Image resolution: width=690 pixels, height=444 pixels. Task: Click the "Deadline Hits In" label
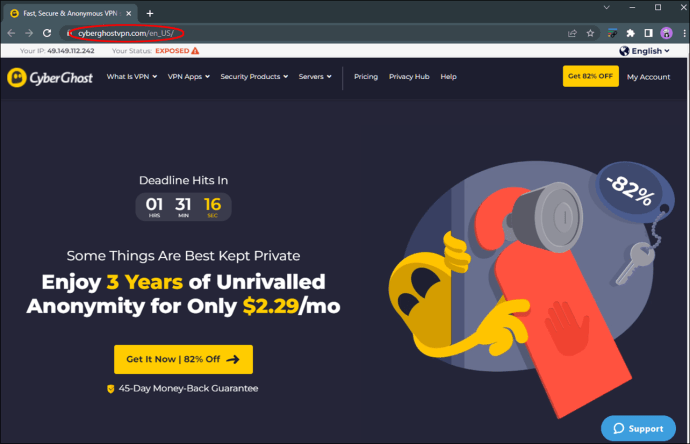tap(184, 180)
